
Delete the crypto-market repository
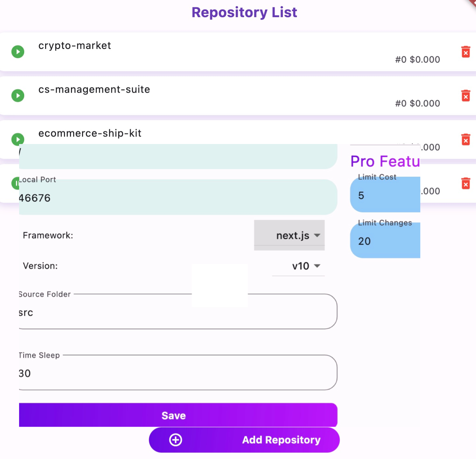click(465, 52)
